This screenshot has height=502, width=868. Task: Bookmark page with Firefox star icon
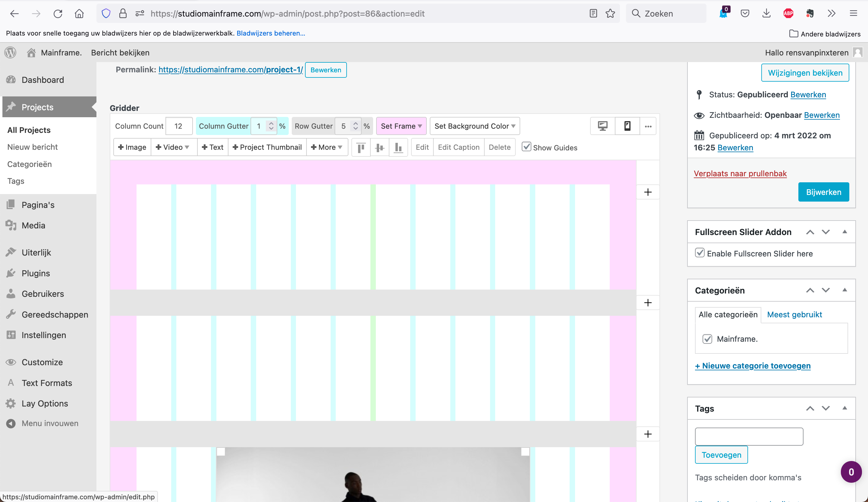coord(610,14)
